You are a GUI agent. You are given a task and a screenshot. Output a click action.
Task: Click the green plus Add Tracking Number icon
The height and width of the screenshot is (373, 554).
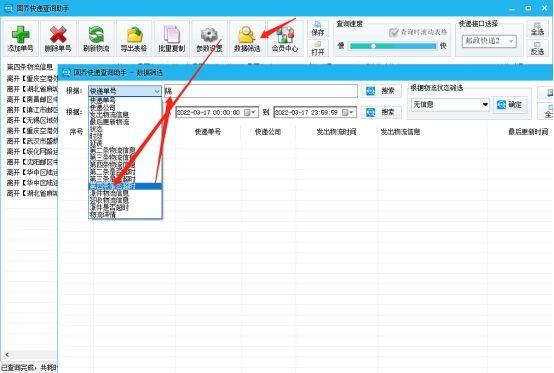point(20,35)
